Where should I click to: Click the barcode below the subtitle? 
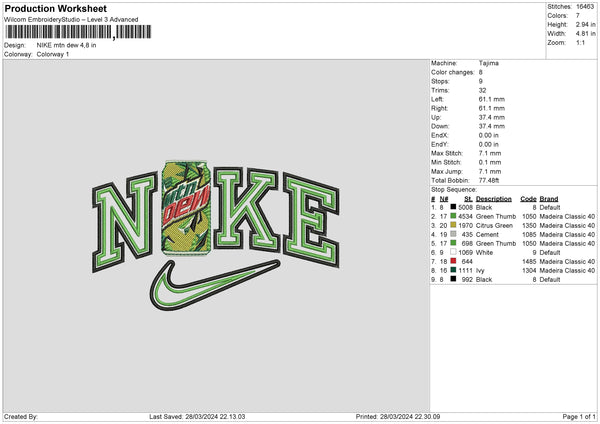(x=78, y=32)
